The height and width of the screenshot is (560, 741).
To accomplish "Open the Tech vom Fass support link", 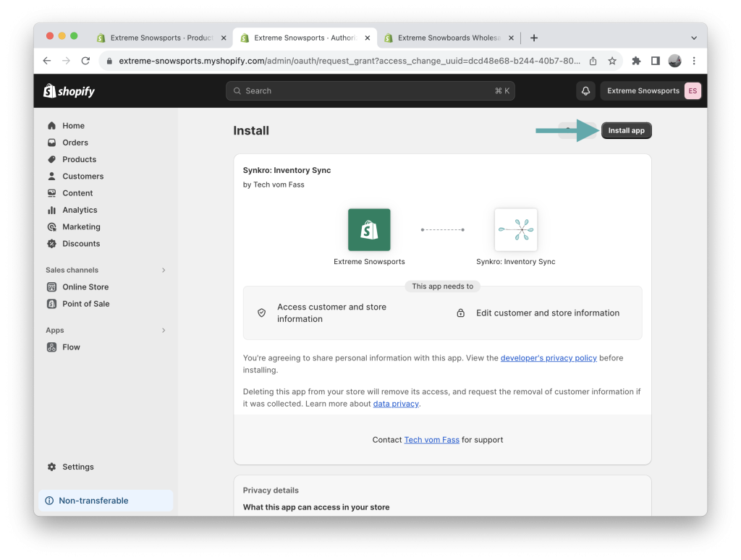I will pyautogui.click(x=431, y=439).
